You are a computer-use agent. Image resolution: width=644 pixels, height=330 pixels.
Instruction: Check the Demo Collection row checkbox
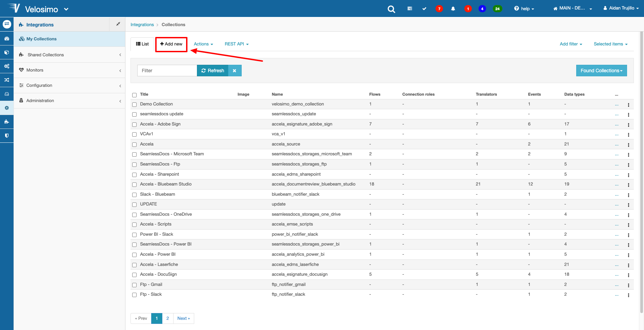click(135, 104)
